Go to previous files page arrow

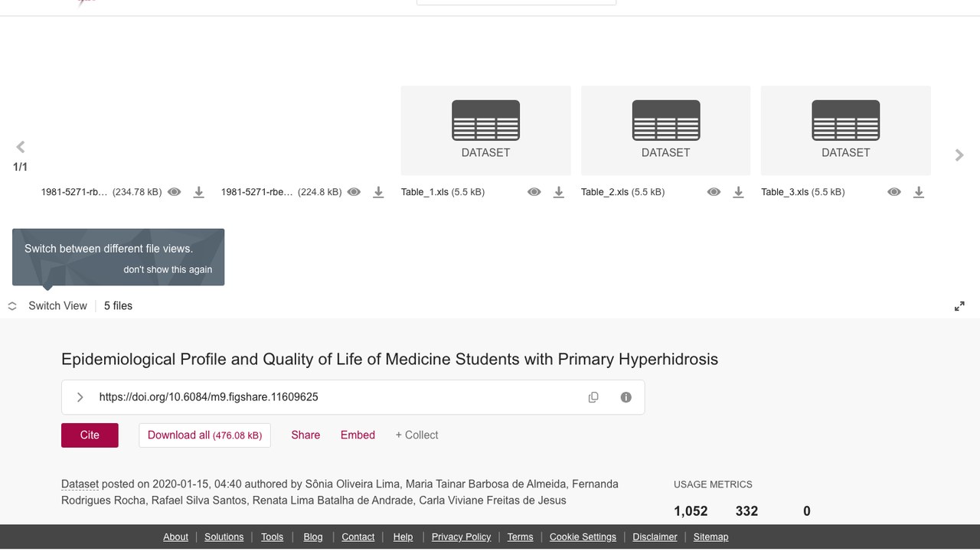click(x=21, y=147)
